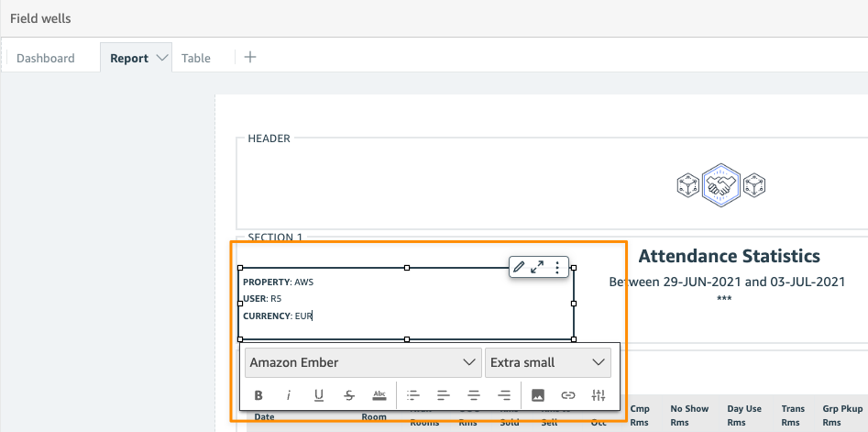Open parameters sliders icon

coord(599,395)
